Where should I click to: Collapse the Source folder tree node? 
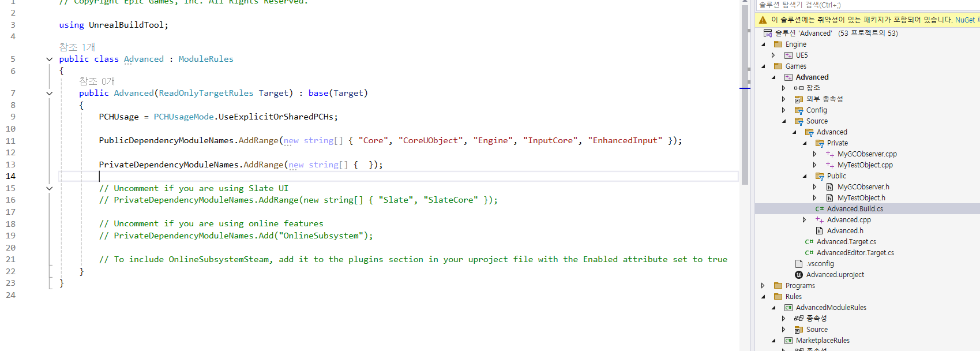(x=784, y=121)
